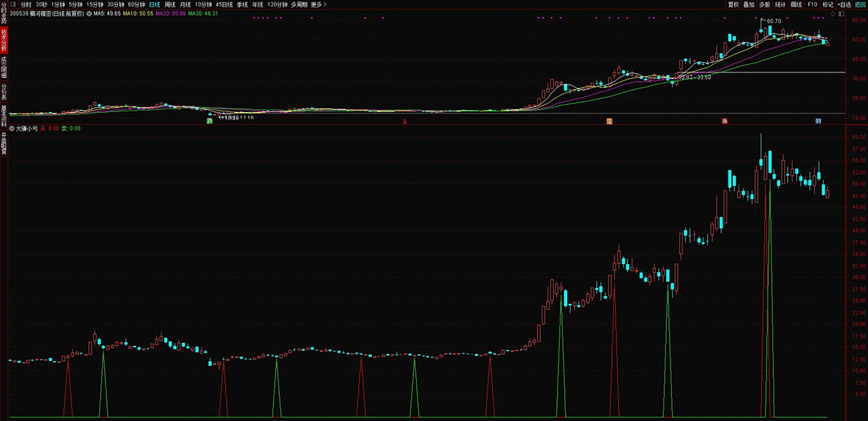Click the 返回 back button
868x421 pixels.
(x=860, y=4)
